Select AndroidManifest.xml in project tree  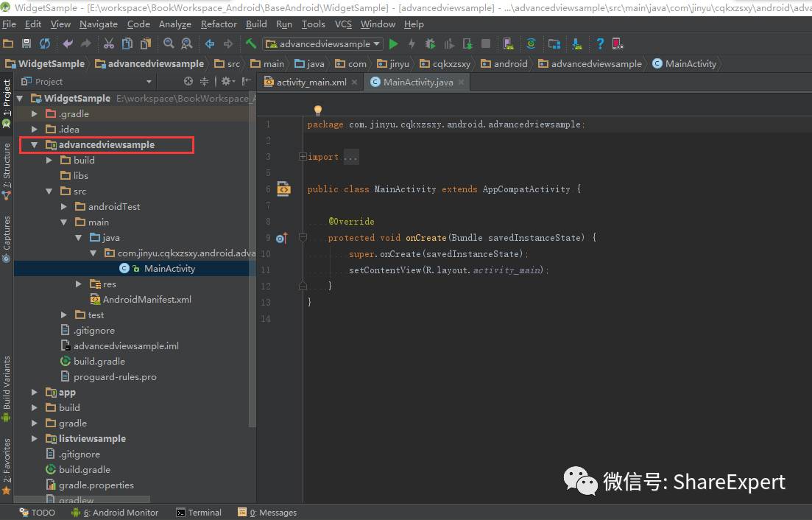(x=141, y=300)
